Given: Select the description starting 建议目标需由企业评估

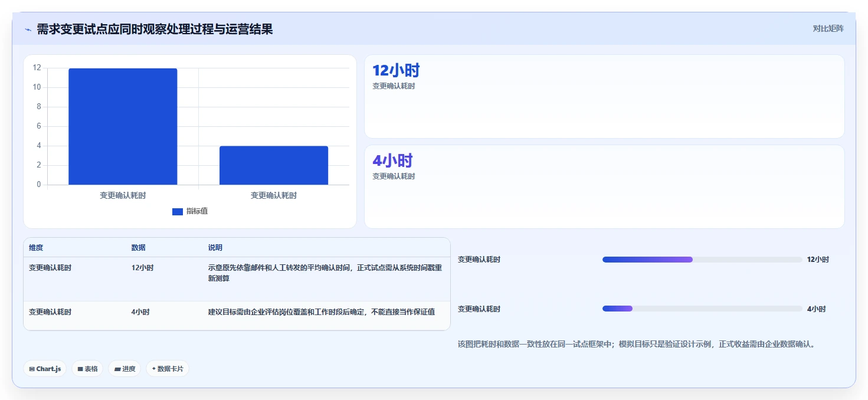Looking at the screenshot, I should click(x=322, y=312).
